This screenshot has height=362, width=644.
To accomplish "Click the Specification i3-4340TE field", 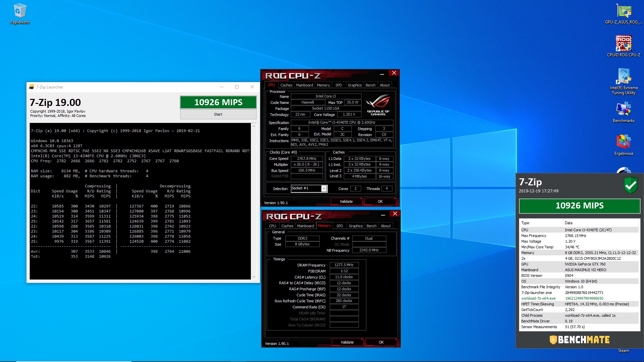I will pos(342,122).
